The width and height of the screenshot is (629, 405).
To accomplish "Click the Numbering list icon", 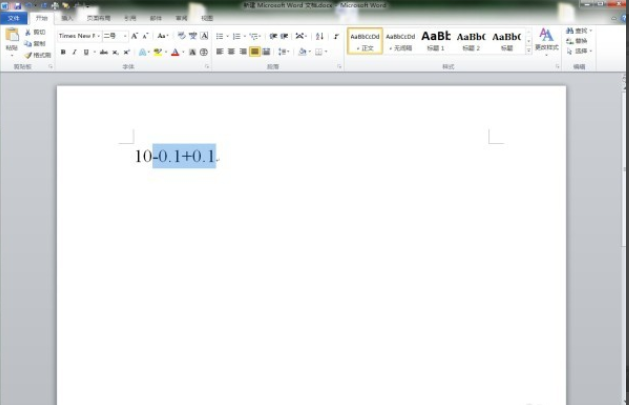I will pos(236,36).
